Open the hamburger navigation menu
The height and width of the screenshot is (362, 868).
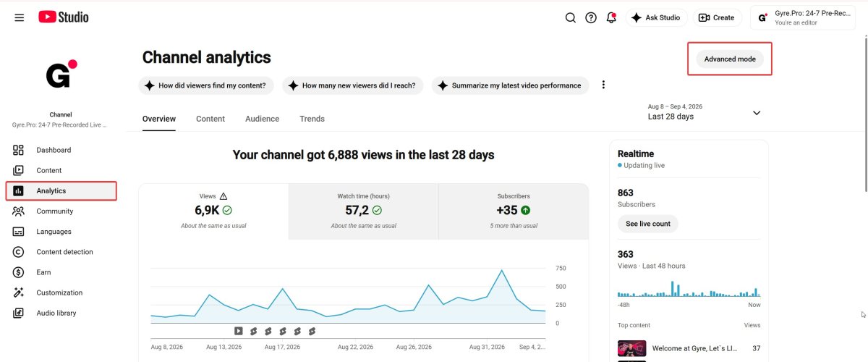coord(20,17)
